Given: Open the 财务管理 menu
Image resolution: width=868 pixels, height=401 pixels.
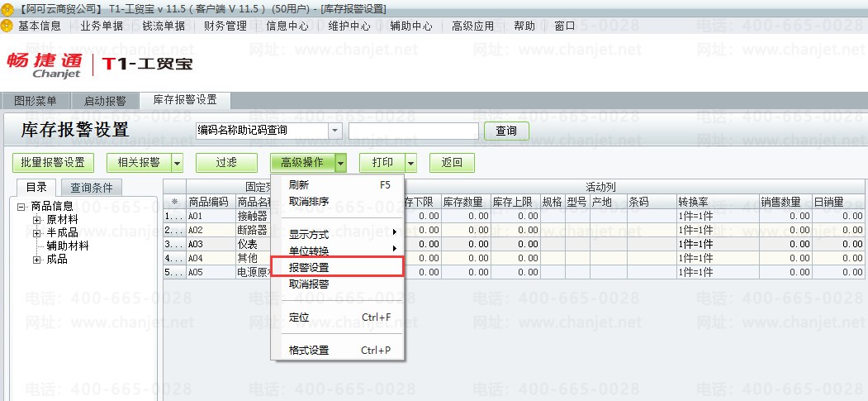Looking at the screenshot, I should click(x=225, y=26).
